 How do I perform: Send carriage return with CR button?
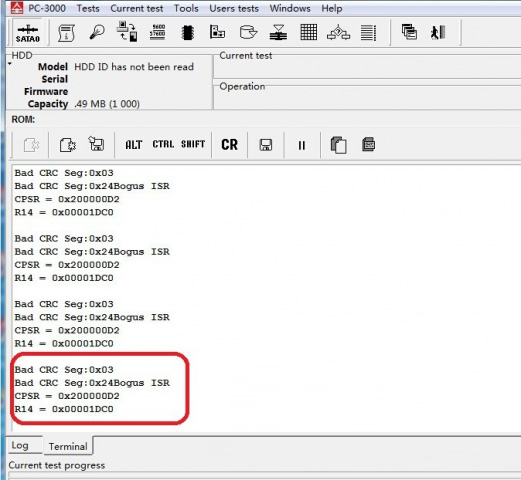[229, 145]
